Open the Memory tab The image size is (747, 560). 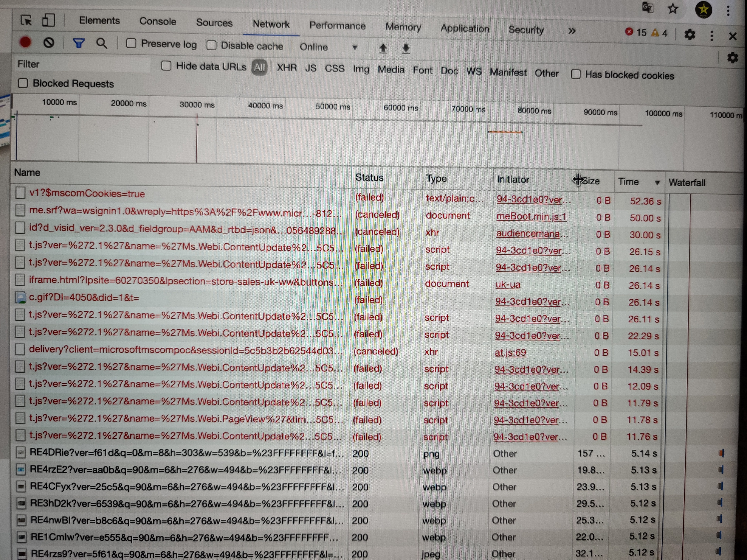point(403,27)
